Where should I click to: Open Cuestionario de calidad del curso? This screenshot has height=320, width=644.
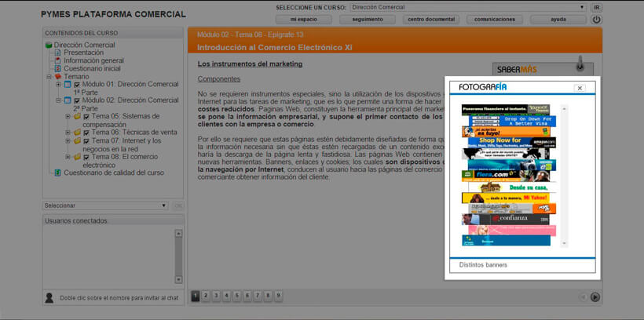point(114,173)
